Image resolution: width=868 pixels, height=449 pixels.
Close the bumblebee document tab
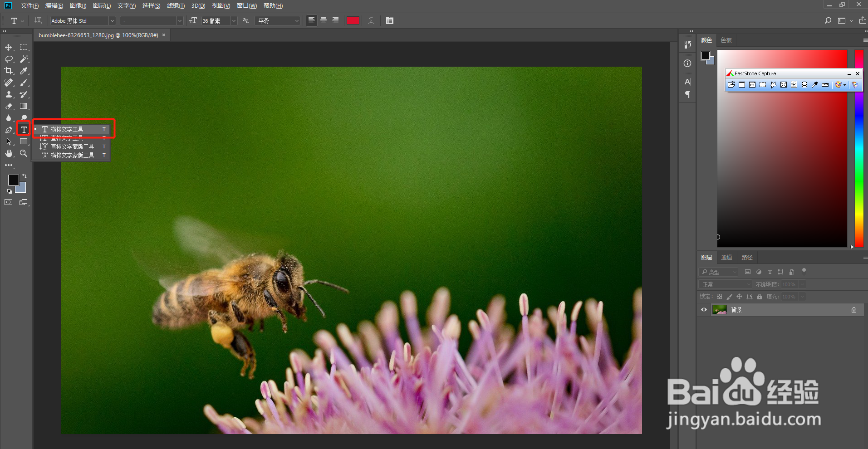click(x=164, y=35)
